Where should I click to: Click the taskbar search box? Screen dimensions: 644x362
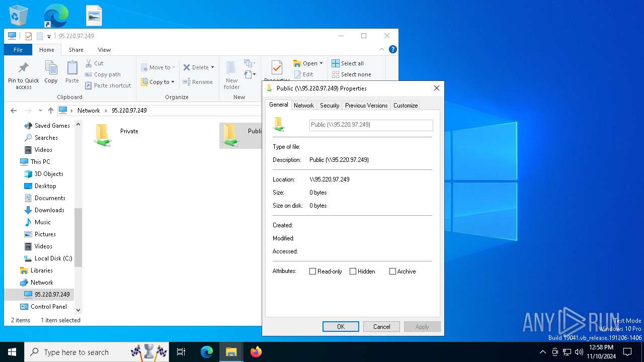click(x=98, y=352)
